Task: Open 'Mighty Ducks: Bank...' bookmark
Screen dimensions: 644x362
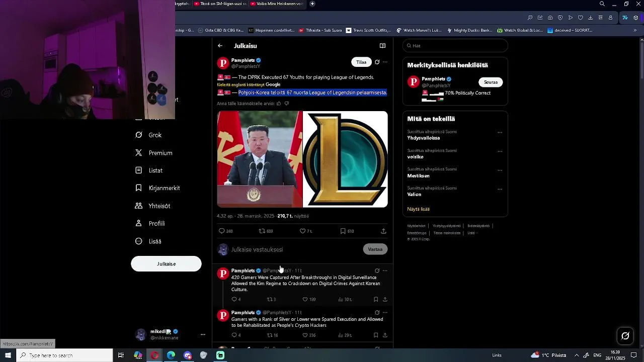Action: (x=469, y=30)
